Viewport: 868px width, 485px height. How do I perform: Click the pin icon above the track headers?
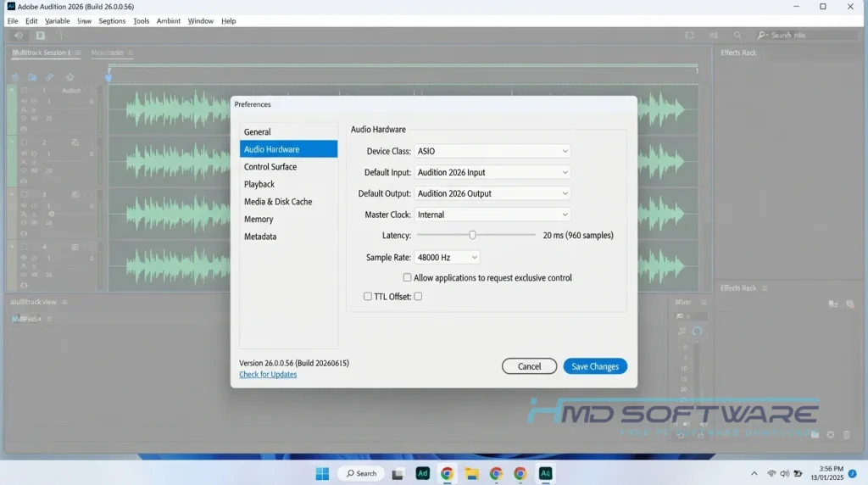tap(70, 77)
